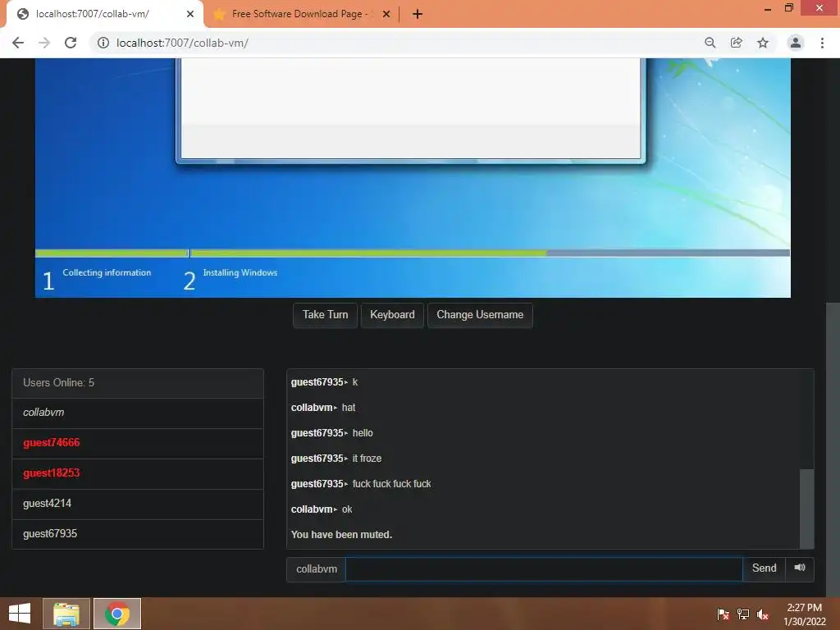Image resolution: width=840 pixels, height=630 pixels.
Task: Click the Users Online: 5 header
Action: click(x=138, y=383)
